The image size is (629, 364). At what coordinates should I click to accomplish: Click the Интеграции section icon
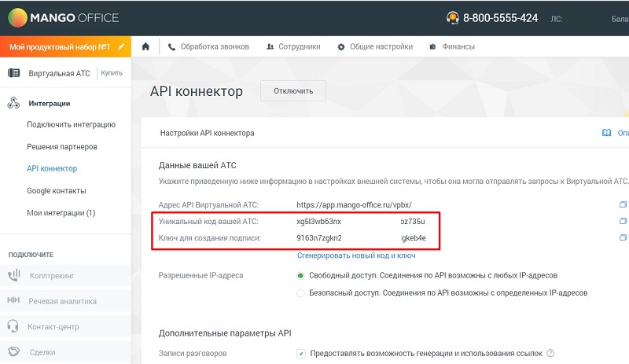click(13, 103)
